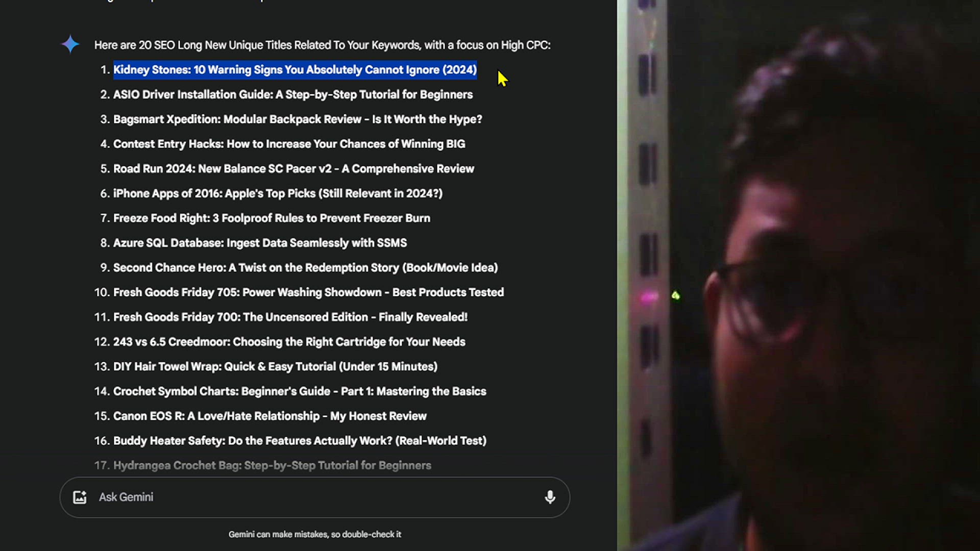Click the Azure SQL Database title

tap(260, 243)
